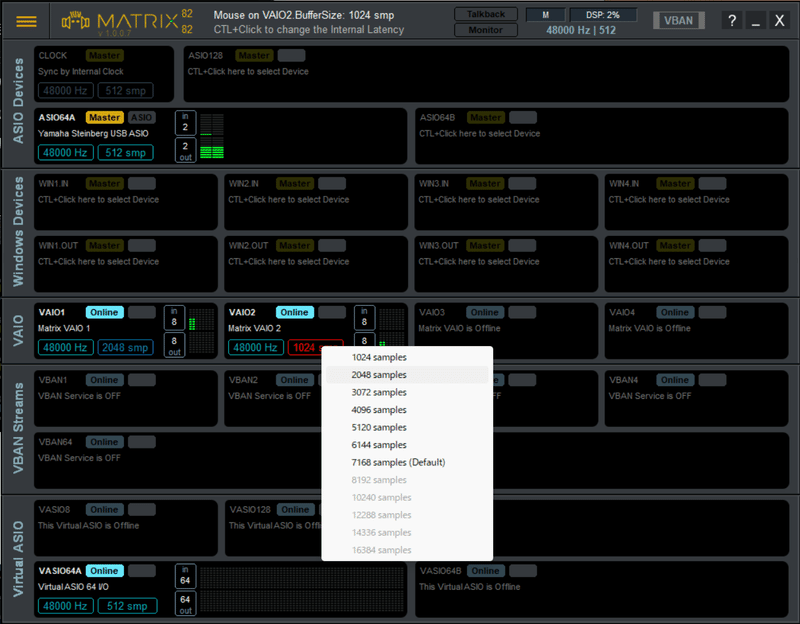Toggle the VASIO64A Online badge

point(105,571)
